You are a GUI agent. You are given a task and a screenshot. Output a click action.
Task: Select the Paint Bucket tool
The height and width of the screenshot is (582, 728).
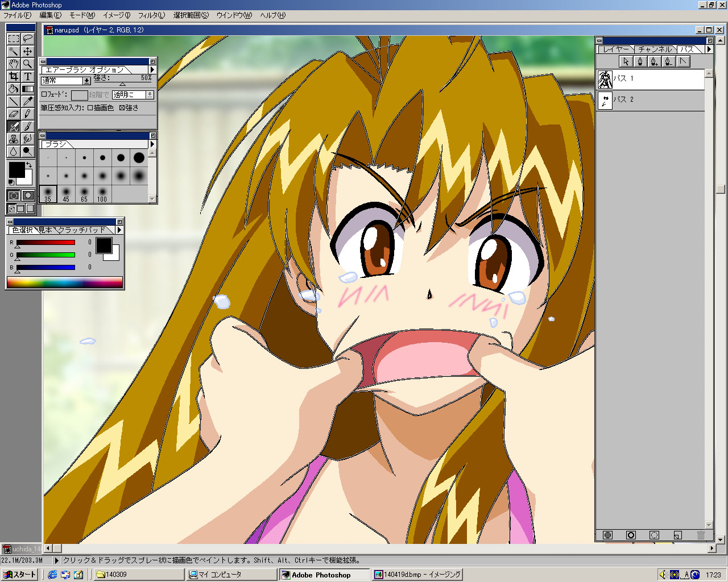point(14,89)
